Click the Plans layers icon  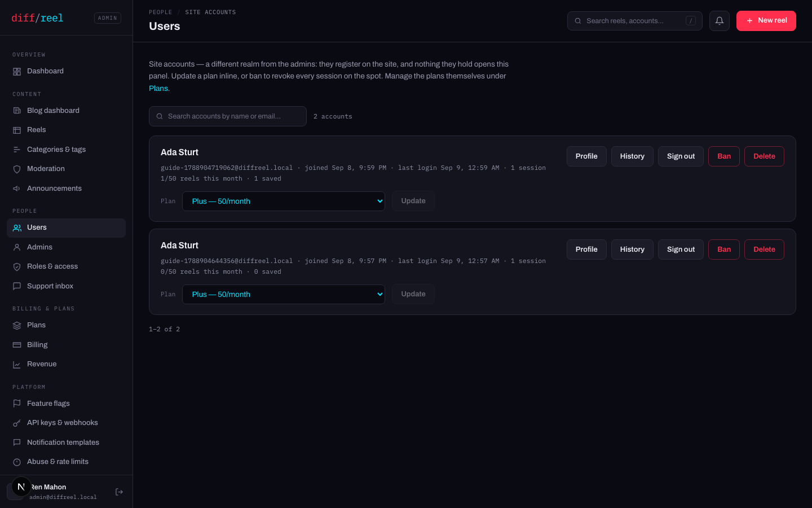[17, 326]
